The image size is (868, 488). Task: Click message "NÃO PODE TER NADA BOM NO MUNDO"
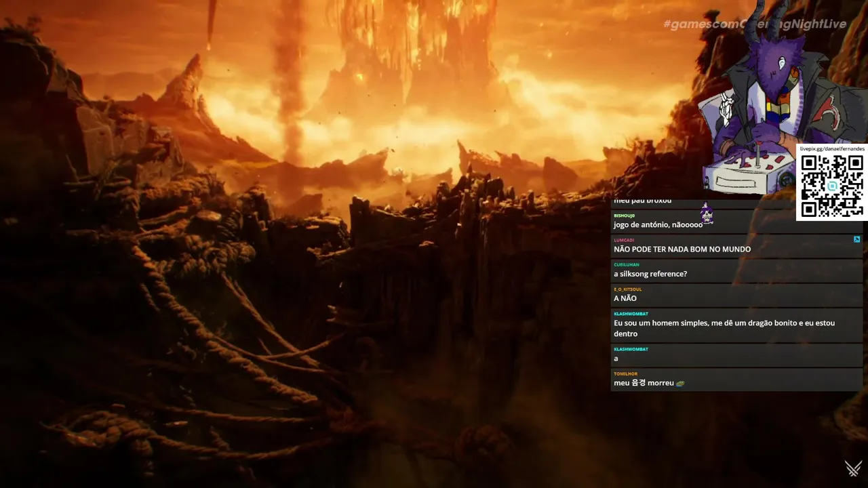pos(682,249)
